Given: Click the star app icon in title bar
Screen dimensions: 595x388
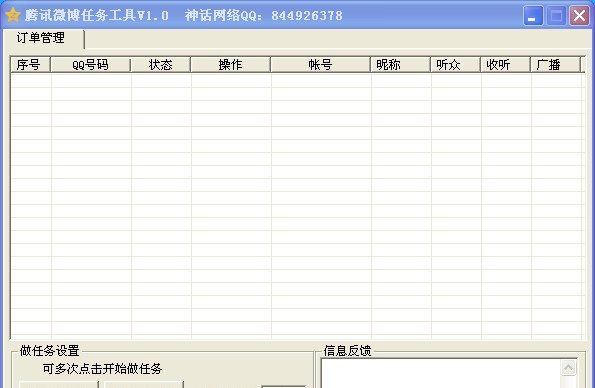Looking at the screenshot, I should [x=13, y=15].
